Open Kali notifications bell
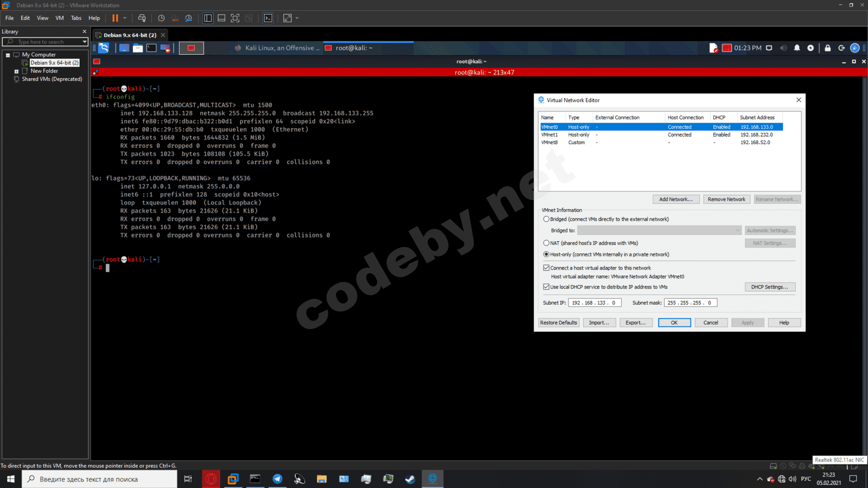 [797, 48]
